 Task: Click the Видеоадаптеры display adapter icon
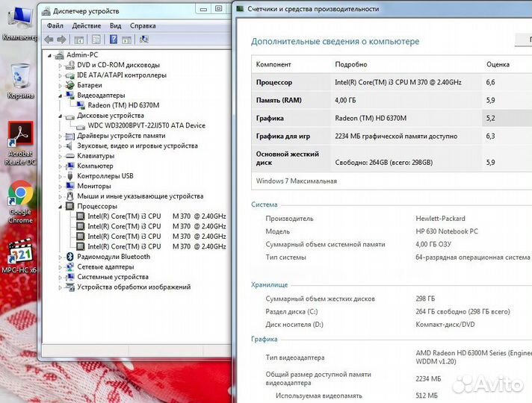[x=70, y=96]
